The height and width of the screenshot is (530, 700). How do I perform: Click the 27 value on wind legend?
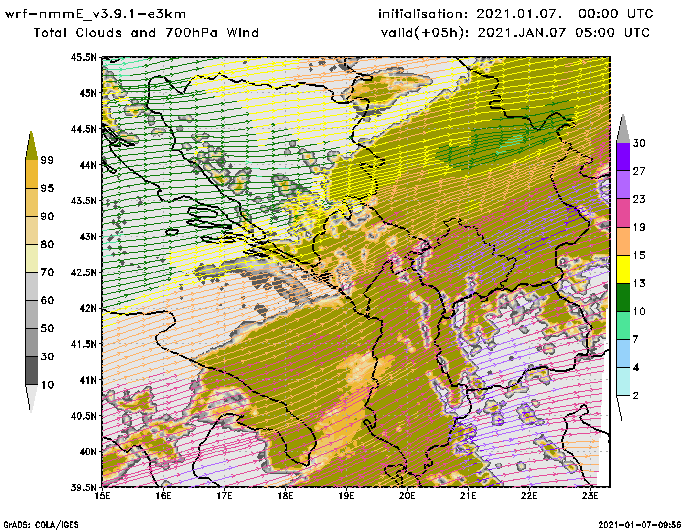coord(638,171)
